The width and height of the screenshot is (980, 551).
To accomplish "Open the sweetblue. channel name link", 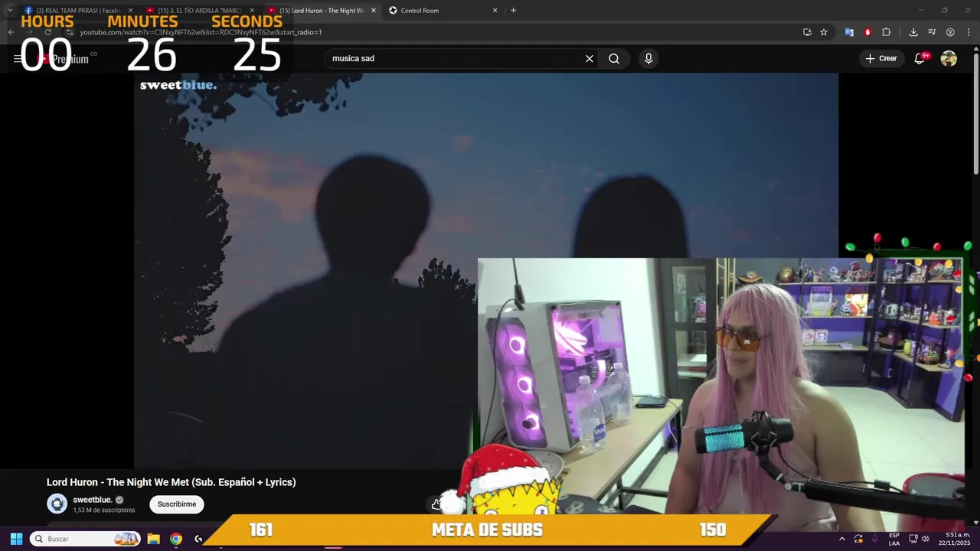I will (92, 500).
